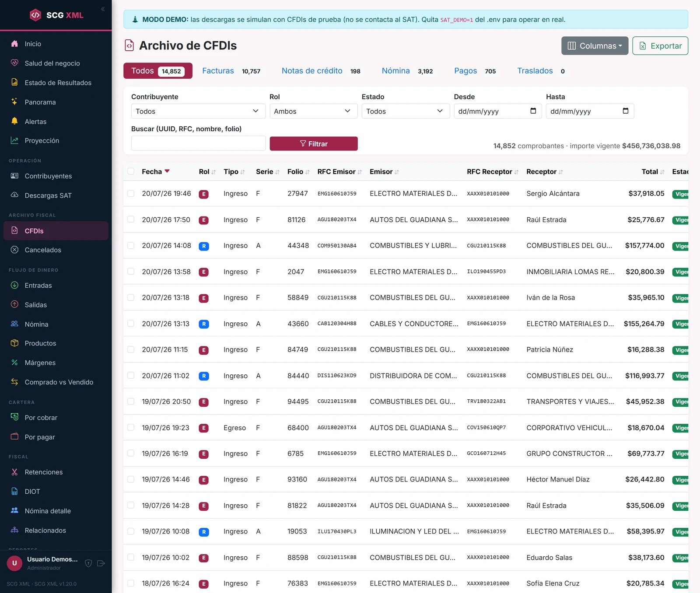Viewport: 700px width, 593px height.
Task: Click the Alertas bell icon
Action: 14,121
